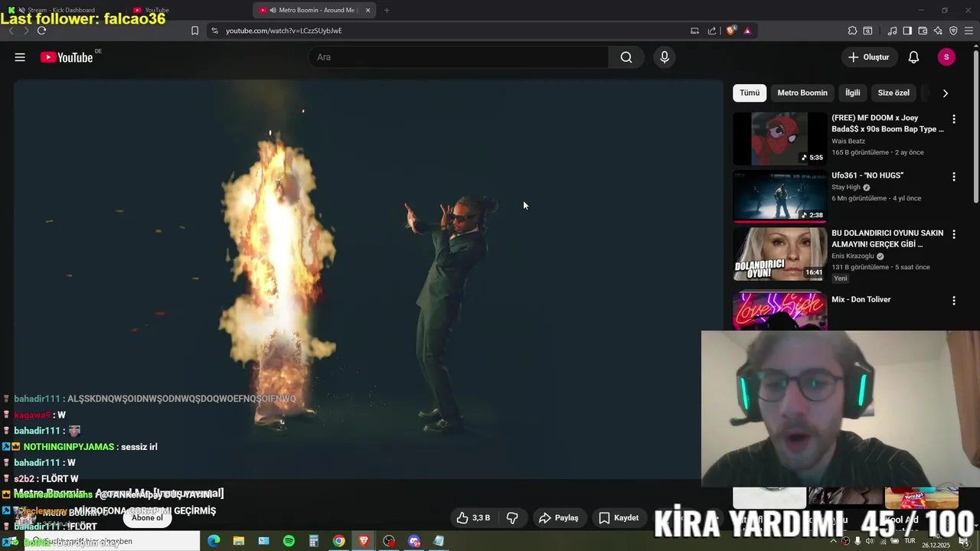Open the DOLANDIRICI OYUN thumbnail
Screen dimensions: 980x551
pyautogui.click(x=779, y=254)
